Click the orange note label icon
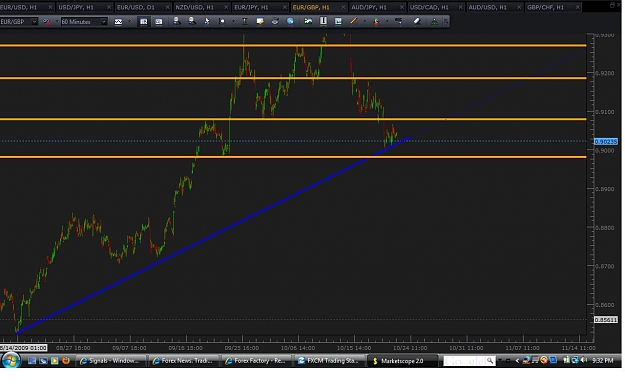 (260, 22)
